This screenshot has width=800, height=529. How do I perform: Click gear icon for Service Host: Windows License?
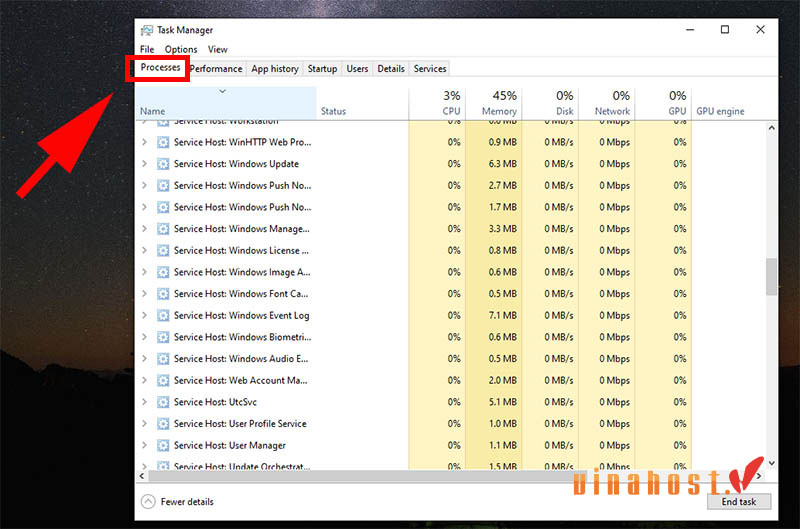coord(163,250)
